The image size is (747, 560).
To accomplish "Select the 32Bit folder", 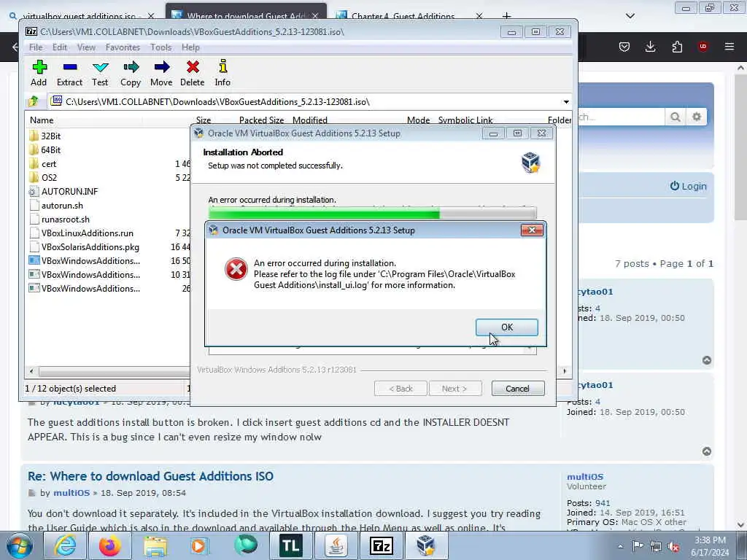I will click(44, 136).
